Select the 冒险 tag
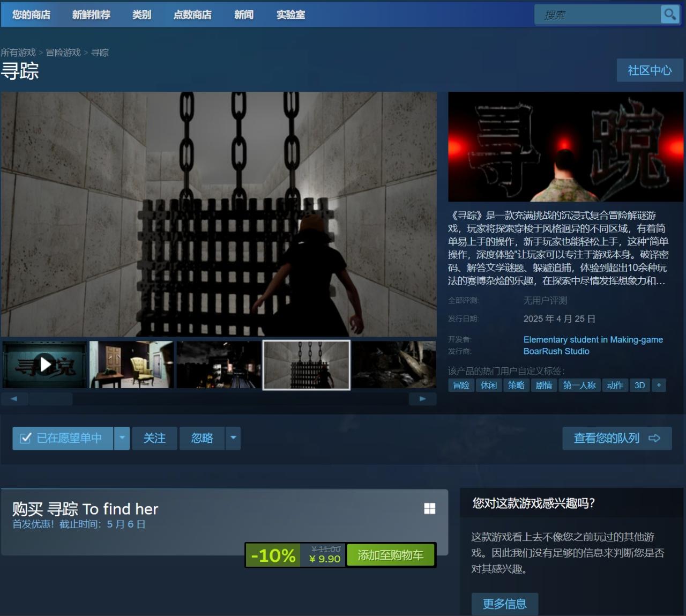This screenshot has width=686, height=616. pos(461,385)
